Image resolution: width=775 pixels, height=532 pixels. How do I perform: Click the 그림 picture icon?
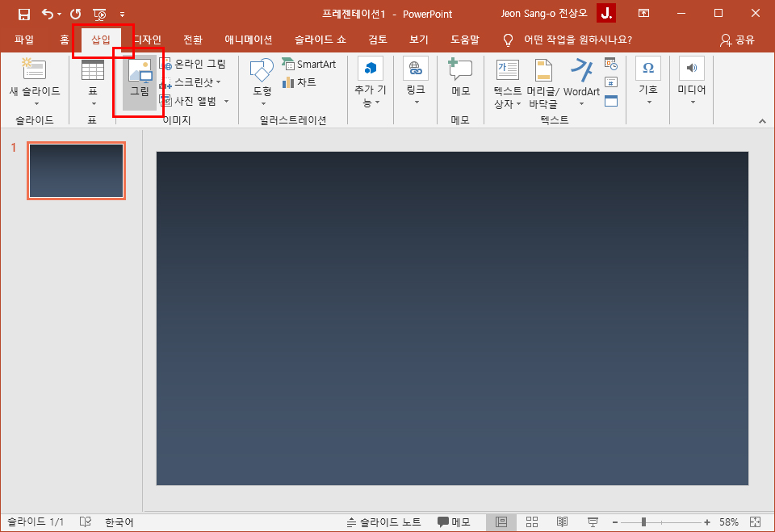[x=140, y=72]
